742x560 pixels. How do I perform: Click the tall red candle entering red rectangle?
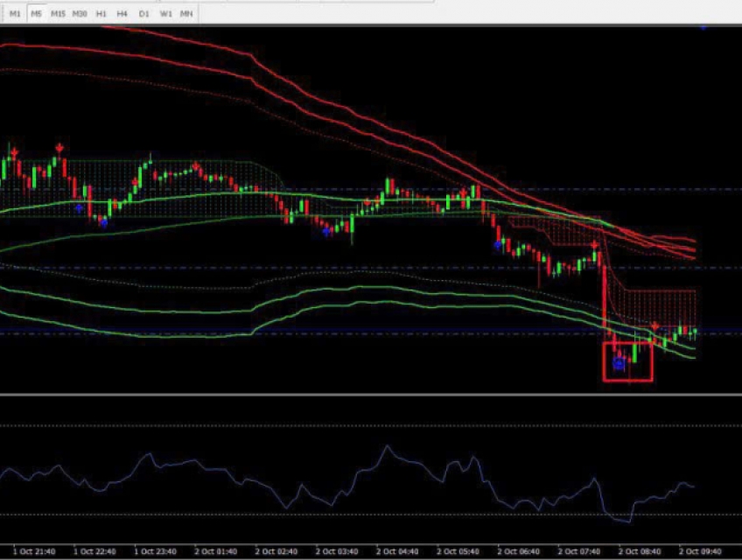(x=605, y=297)
